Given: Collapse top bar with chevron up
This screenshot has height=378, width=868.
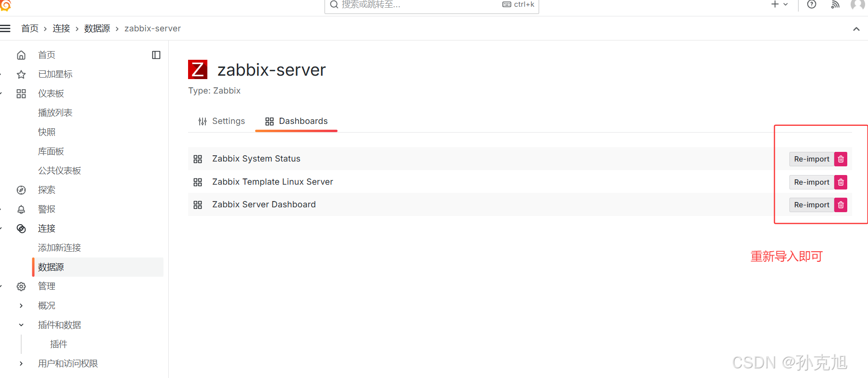Looking at the screenshot, I should (856, 29).
